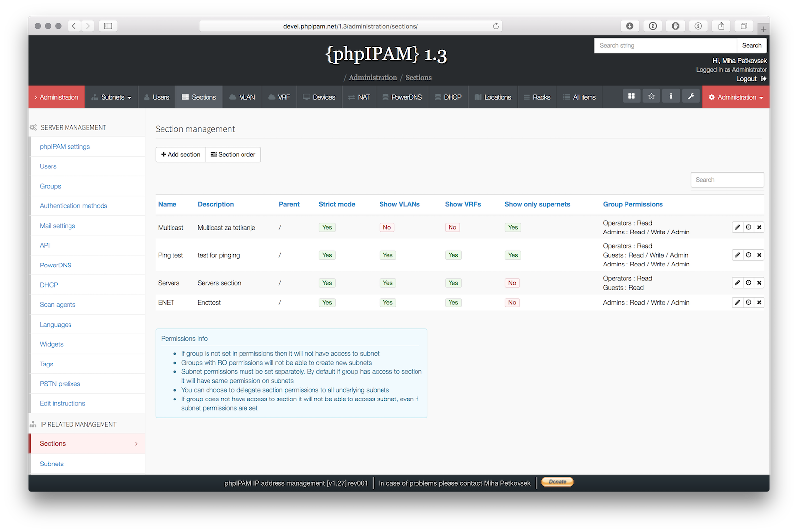Image resolution: width=798 pixels, height=532 pixels.
Task: Sort by Group Permissions column header
Action: [633, 204]
